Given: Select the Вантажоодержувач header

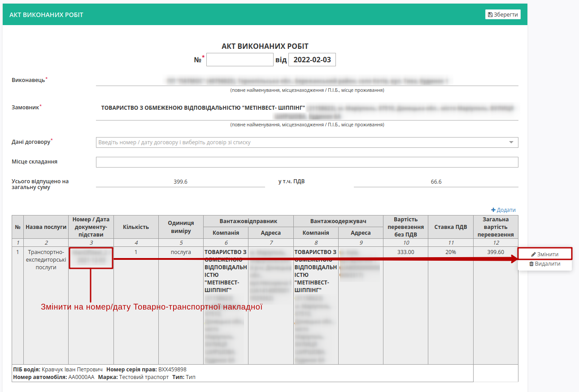Looking at the screenshot, I should (338, 221).
